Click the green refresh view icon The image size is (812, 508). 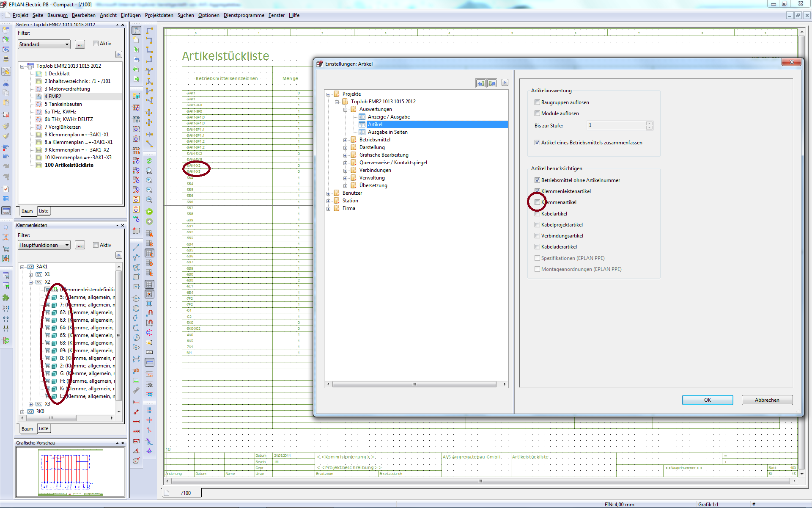click(x=149, y=161)
